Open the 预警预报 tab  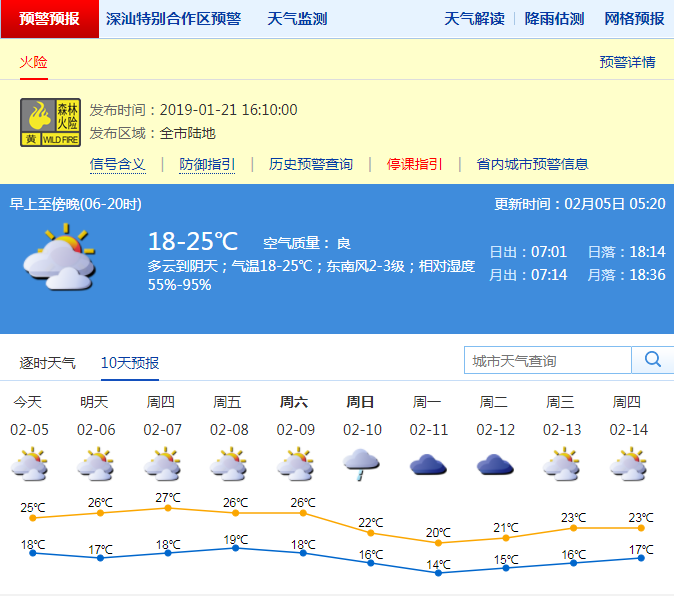tap(49, 19)
